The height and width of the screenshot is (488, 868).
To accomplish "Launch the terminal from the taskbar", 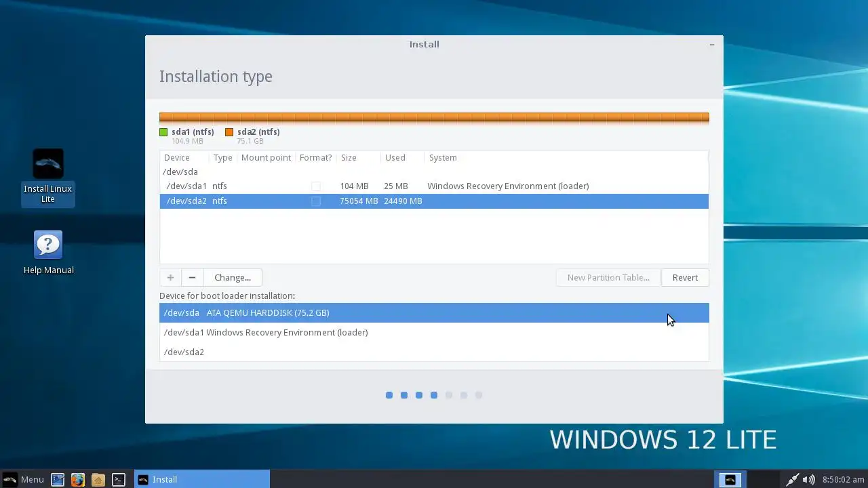I will (119, 479).
